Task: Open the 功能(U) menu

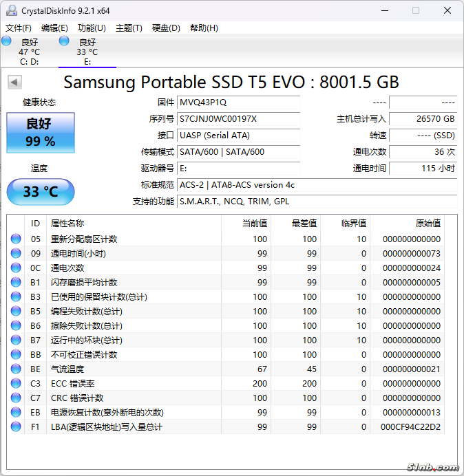Action: (92, 28)
